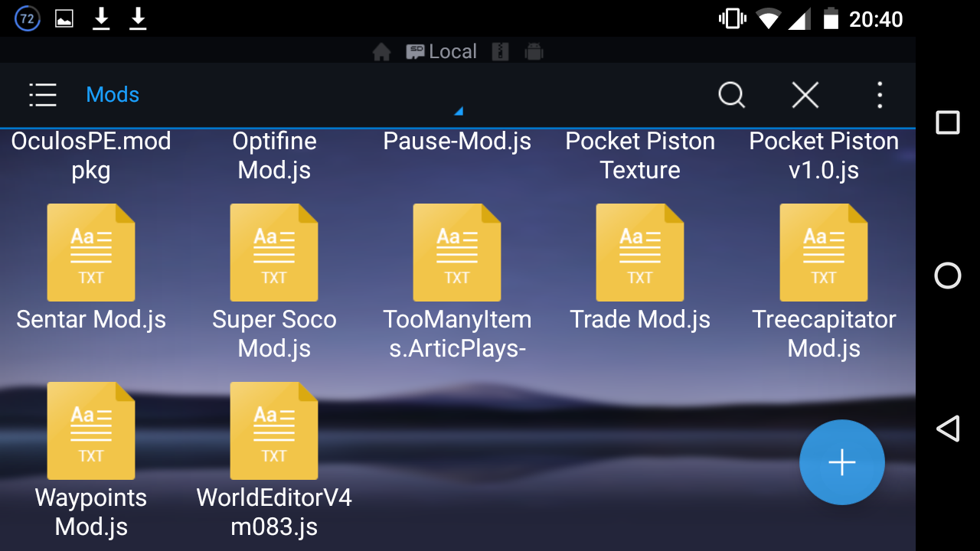Open Super Soco Mod.js file icon
This screenshot has height=551, width=980.
[x=274, y=252]
